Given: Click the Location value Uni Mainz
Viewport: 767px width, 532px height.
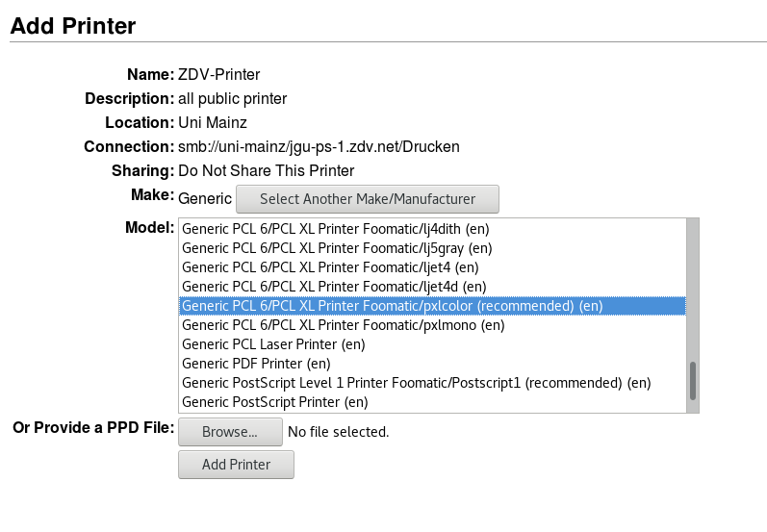Looking at the screenshot, I should [x=213, y=122].
